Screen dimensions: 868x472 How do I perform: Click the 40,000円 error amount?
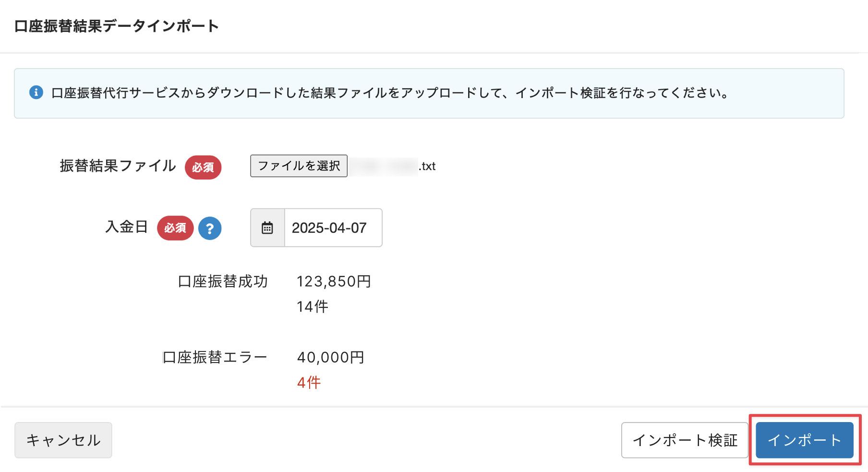331,357
